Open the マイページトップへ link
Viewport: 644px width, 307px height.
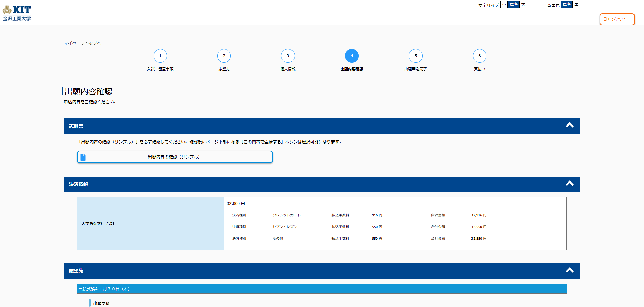pyautogui.click(x=82, y=43)
